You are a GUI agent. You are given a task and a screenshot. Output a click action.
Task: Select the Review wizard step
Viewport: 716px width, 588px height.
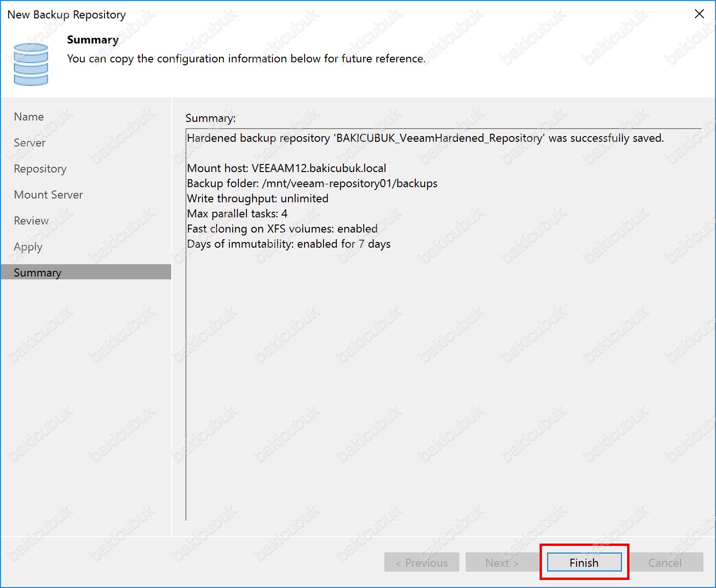click(31, 221)
